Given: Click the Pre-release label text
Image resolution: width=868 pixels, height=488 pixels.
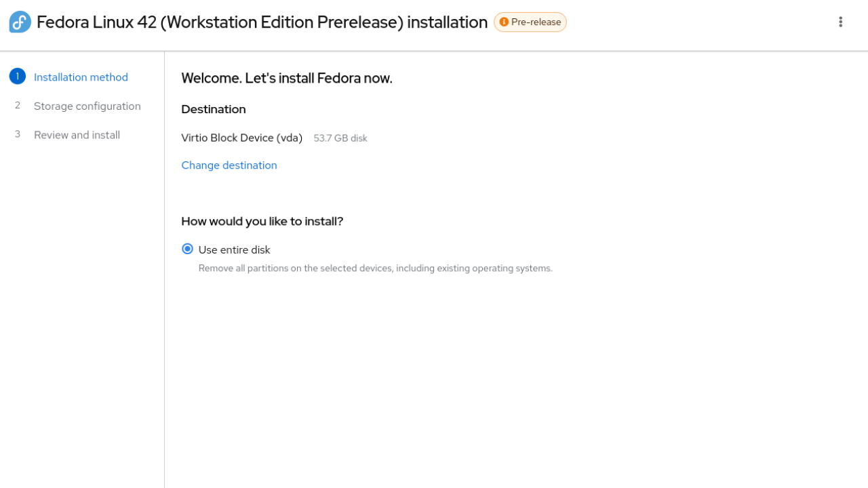Looking at the screenshot, I should click(536, 22).
